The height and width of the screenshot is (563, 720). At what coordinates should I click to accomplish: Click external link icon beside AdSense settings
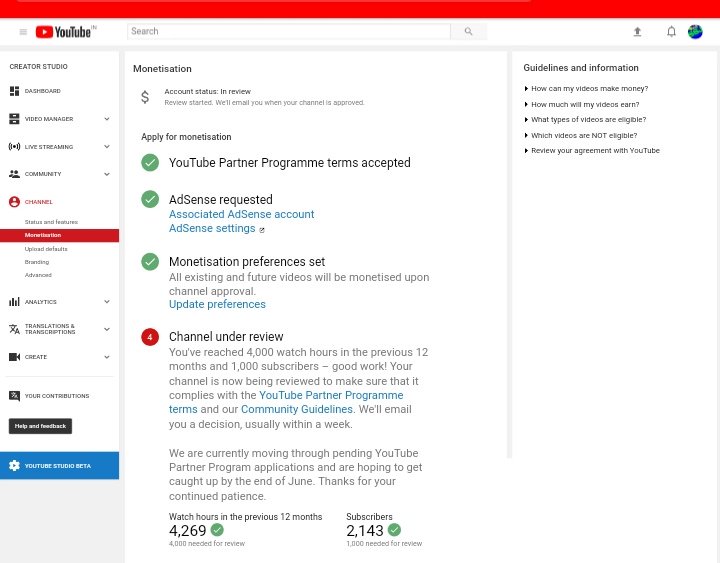pyautogui.click(x=262, y=230)
